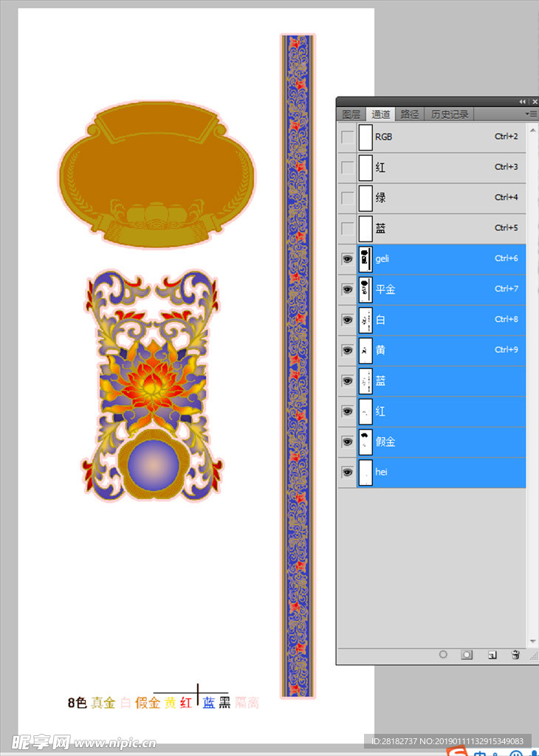
Task: Hide the 白 channel eye
Action: (347, 320)
